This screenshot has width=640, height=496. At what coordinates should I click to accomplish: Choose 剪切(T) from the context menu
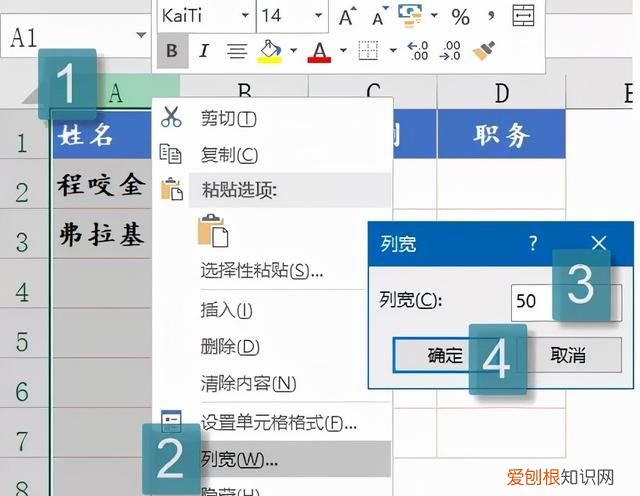click(x=228, y=119)
